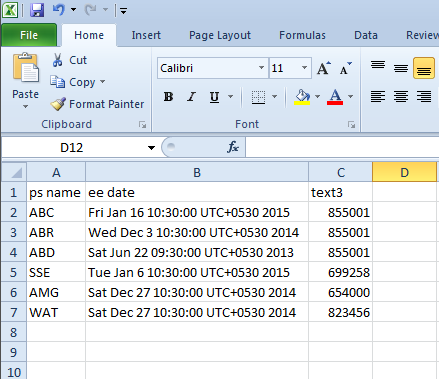Open the Font dialog launcher
The image size is (439, 379).
[351, 125]
